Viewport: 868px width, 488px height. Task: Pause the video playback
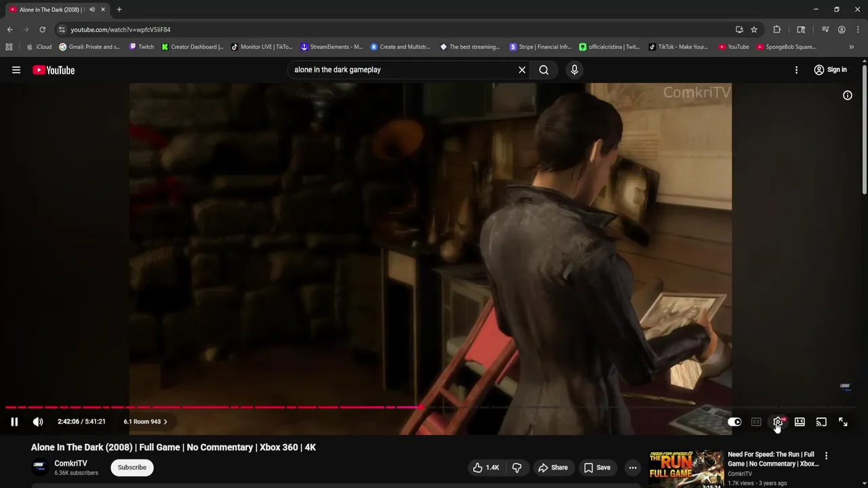point(14,422)
